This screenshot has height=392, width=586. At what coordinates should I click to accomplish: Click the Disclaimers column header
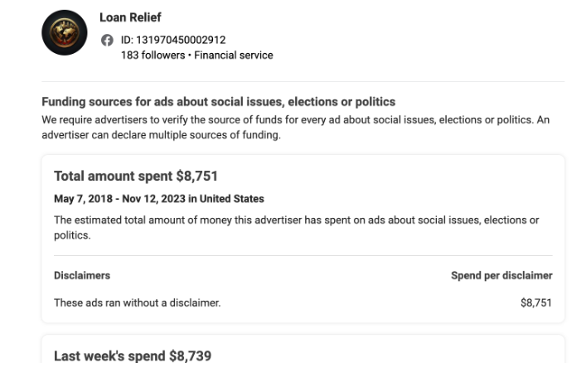(x=82, y=275)
